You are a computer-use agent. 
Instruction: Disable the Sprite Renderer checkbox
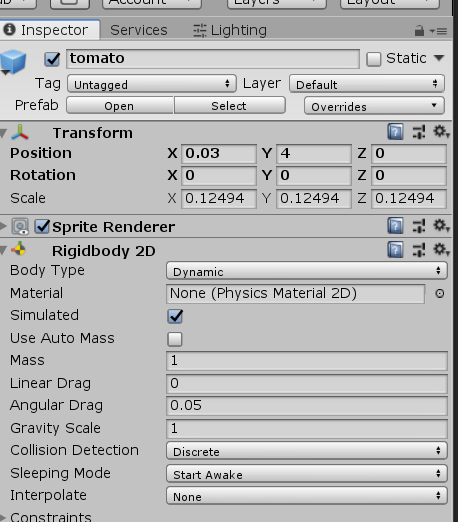[x=42, y=226]
